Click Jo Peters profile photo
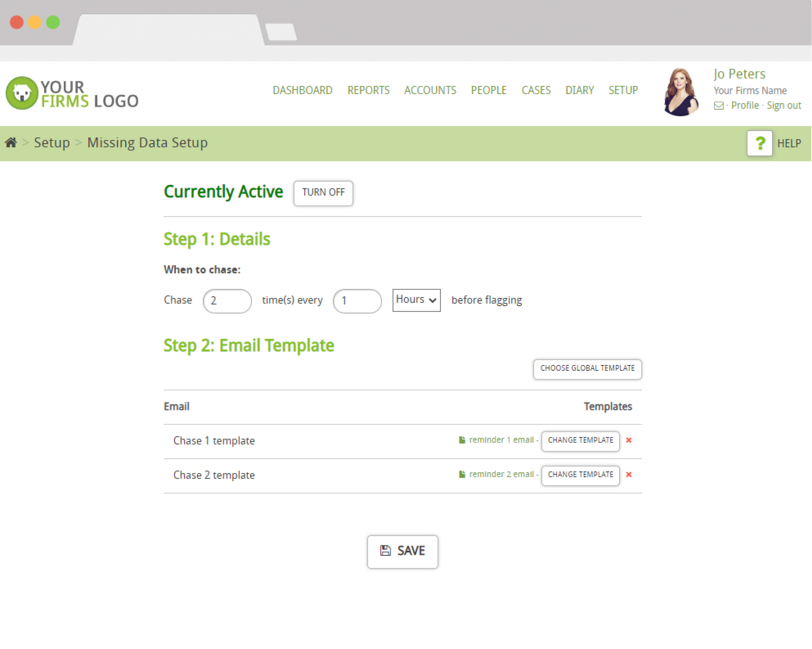The height and width of the screenshot is (649, 812). (681, 92)
